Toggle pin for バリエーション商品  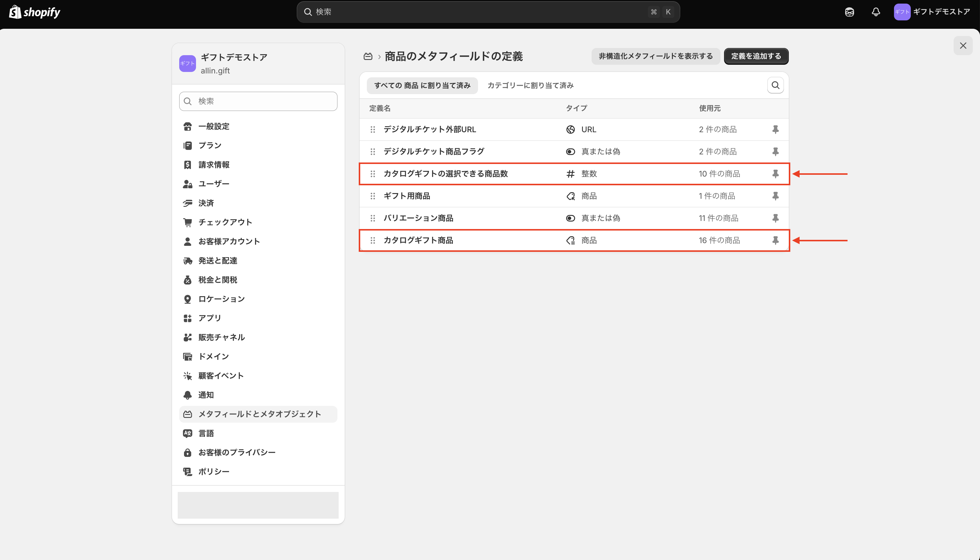pyautogui.click(x=775, y=218)
